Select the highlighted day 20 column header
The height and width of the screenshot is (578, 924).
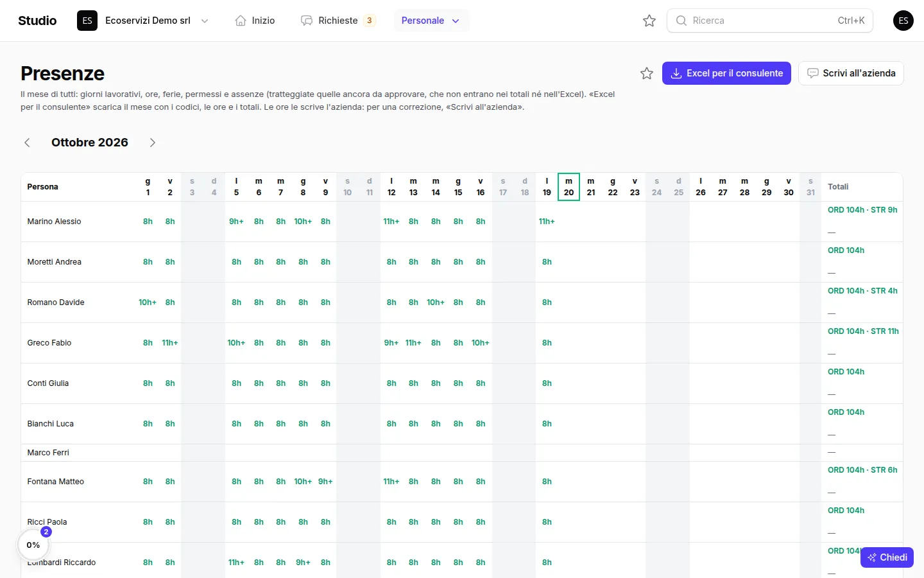pyautogui.click(x=569, y=187)
